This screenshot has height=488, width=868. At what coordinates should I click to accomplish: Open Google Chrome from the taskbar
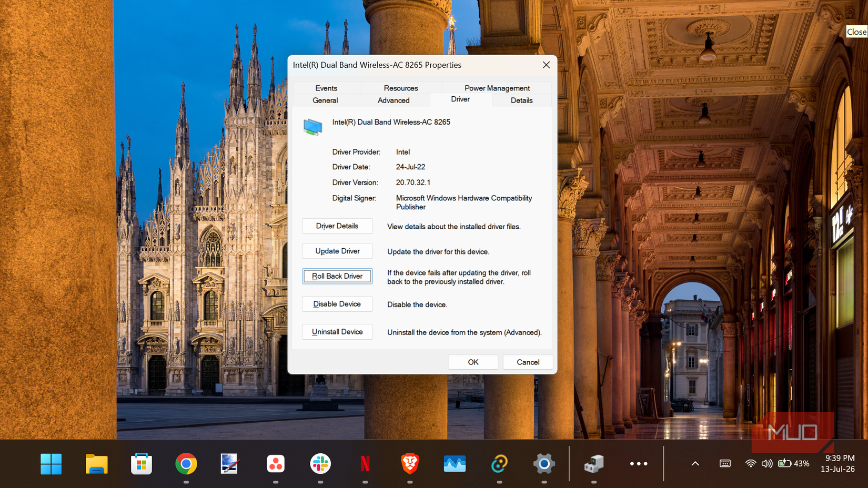[186, 464]
